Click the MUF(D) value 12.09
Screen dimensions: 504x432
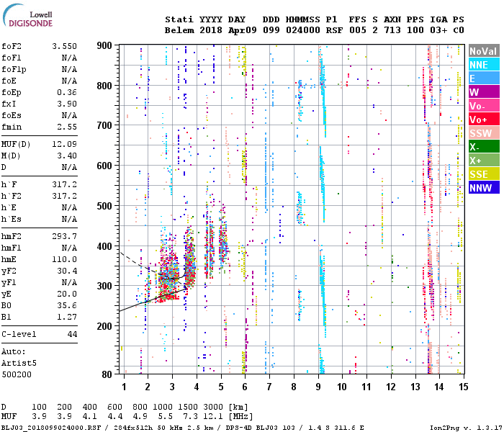pyautogui.click(x=65, y=144)
